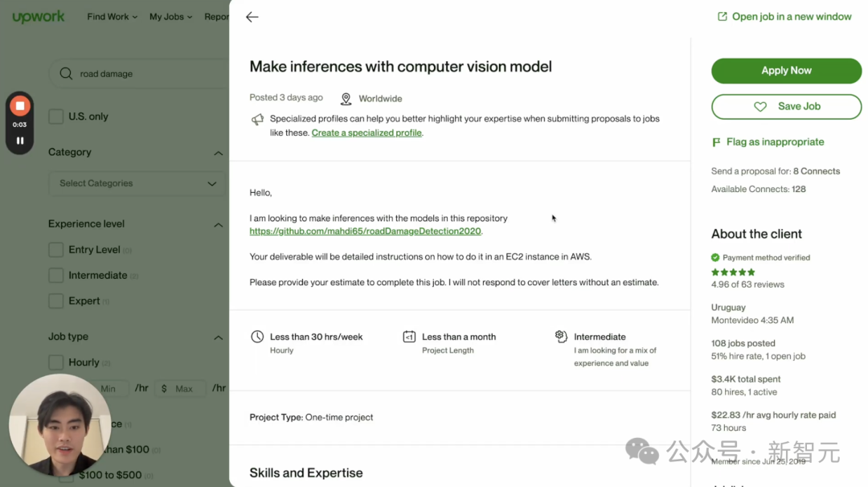Screen dimensions: 868x487
Task: Check the Entry Level experience box
Action: click(56, 250)
